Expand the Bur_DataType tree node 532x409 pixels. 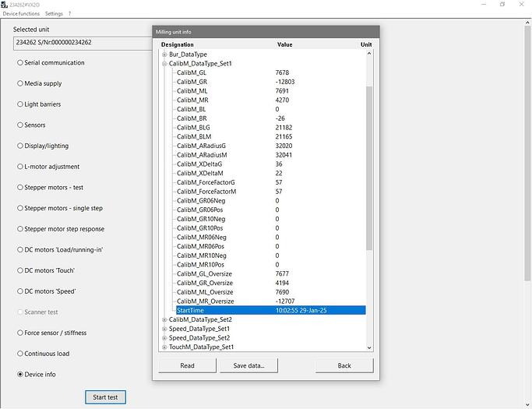[x=164, y=55]
